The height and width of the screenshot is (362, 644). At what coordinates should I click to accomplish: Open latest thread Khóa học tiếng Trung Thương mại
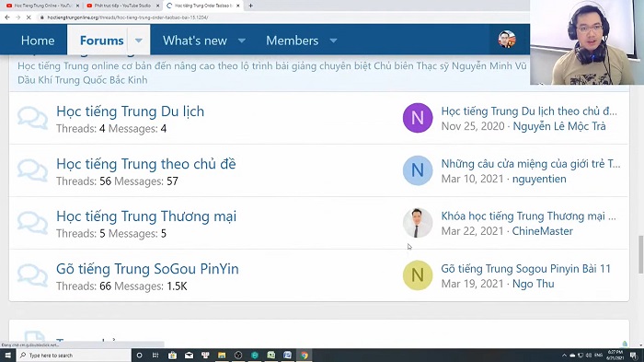pyautogui.click(x=529, y=216)
